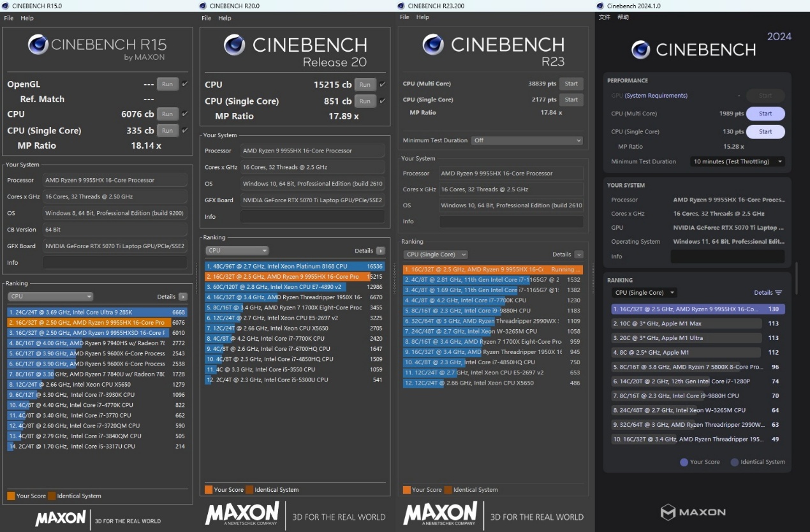Click the Cinebench 2024.1.0 title bar app icon
The image size is (810, 532).
click(600, 6)
